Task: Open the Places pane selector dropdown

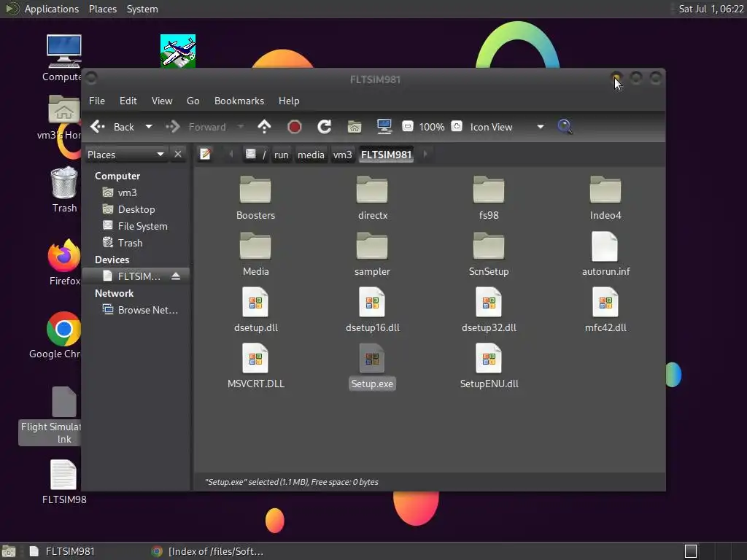Action: [x=125, y=155]
